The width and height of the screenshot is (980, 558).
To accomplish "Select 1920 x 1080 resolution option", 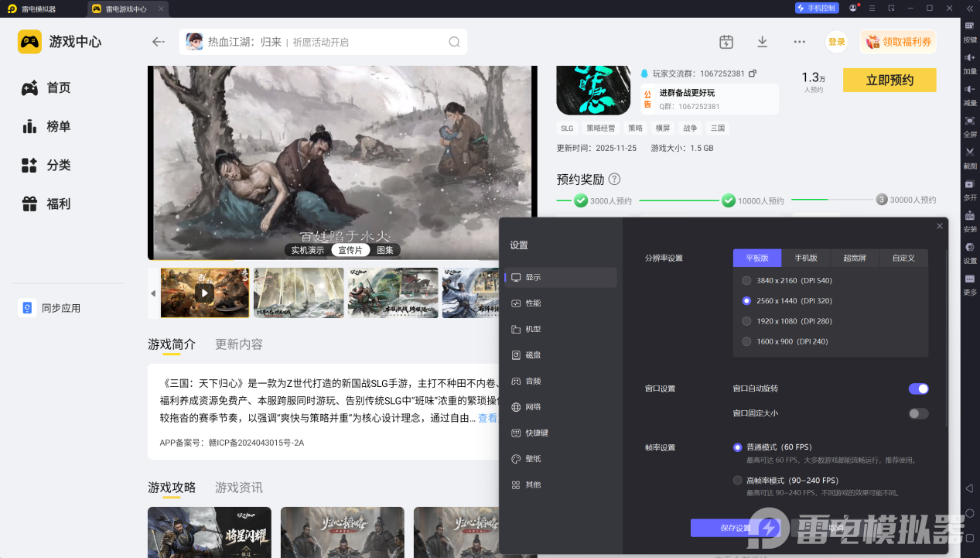I will (746, 321).
